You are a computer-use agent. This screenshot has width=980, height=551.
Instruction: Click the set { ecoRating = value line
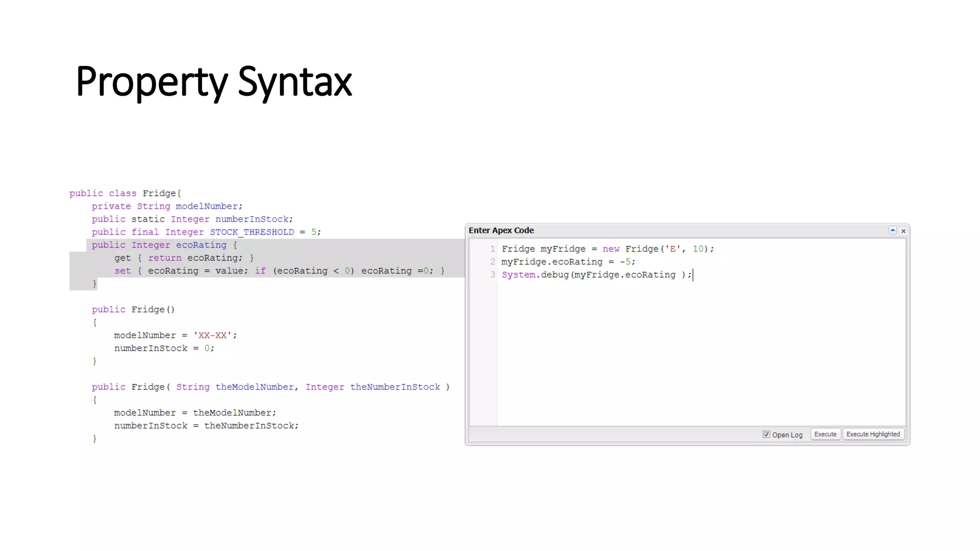coord(279,271)
